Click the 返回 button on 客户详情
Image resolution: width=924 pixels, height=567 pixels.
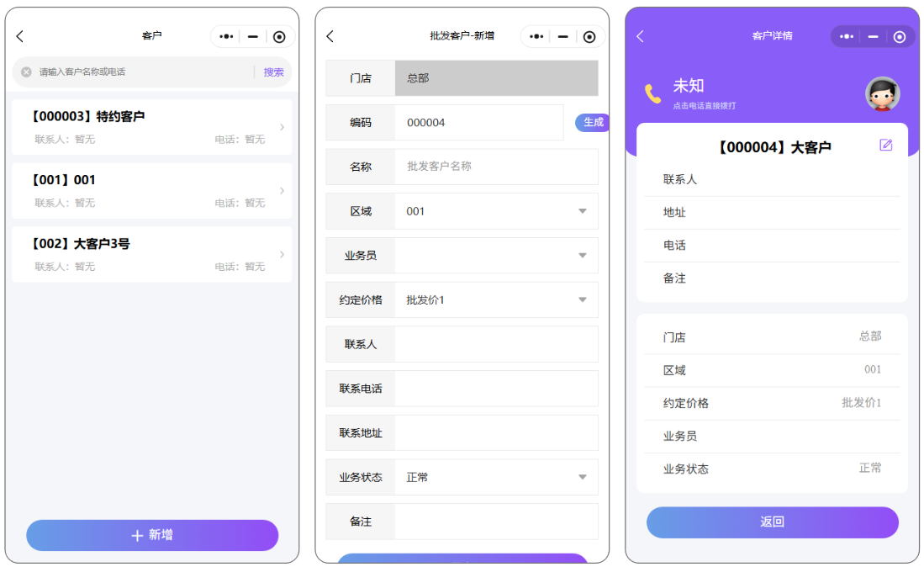point(773,522)
